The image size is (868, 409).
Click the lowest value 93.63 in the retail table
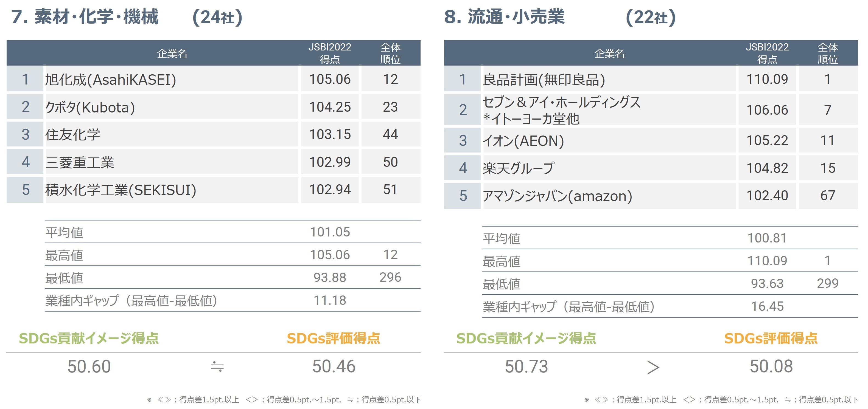coord(767,284)
